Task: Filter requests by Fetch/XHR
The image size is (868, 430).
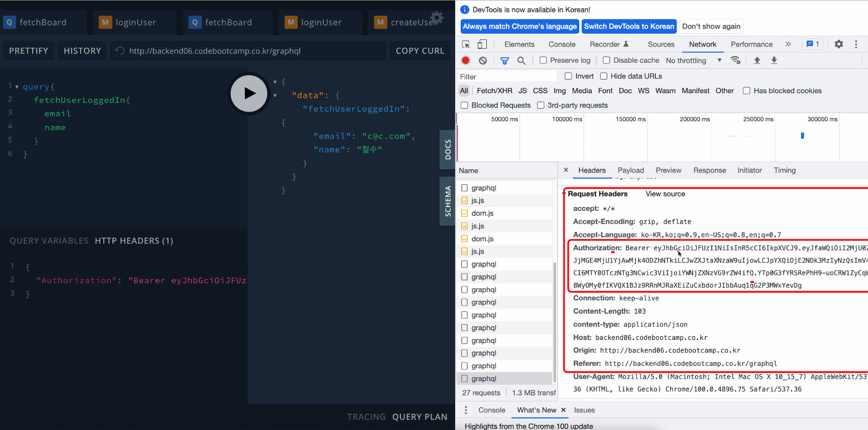Action: pyautogui.click(x=494, y=91)
